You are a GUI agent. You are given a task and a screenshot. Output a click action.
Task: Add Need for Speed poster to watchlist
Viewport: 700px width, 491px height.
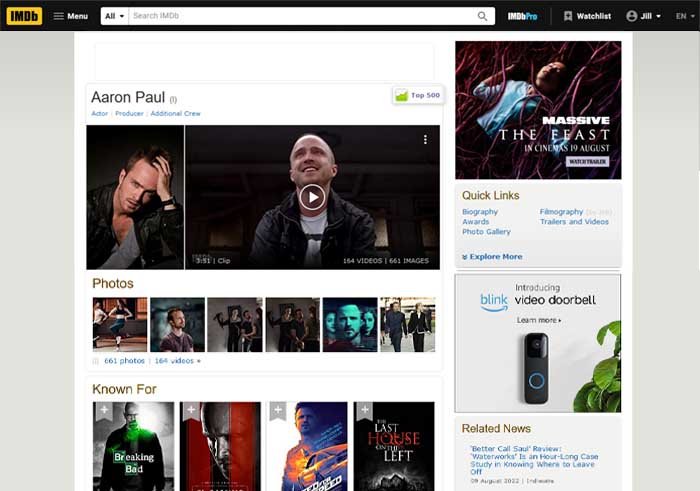click(x=277, y=410)
